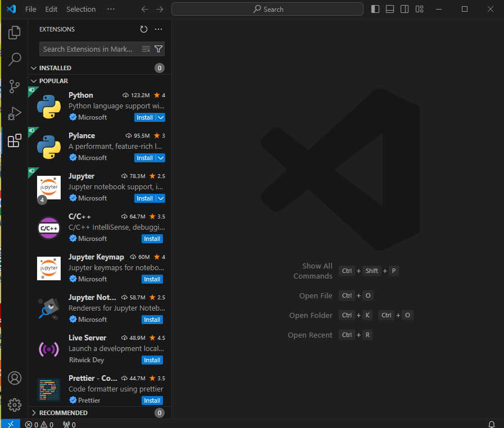Open the Explorer view in activity bar
The image size is (504, 428).
click(15, 33)
